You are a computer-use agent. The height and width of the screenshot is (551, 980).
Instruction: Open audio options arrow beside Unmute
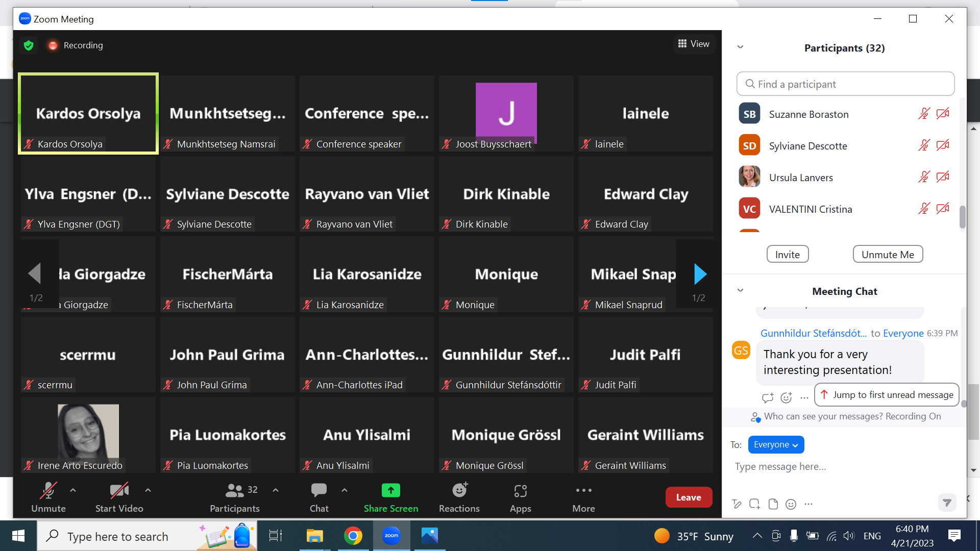click(73, 490)
